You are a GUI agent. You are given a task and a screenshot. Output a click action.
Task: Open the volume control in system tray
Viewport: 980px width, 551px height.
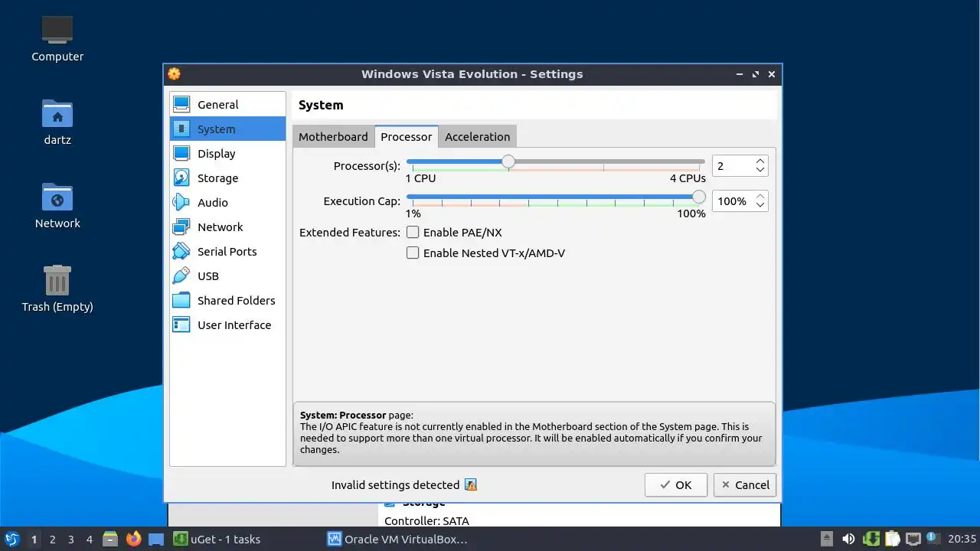[x=848, y=539]
